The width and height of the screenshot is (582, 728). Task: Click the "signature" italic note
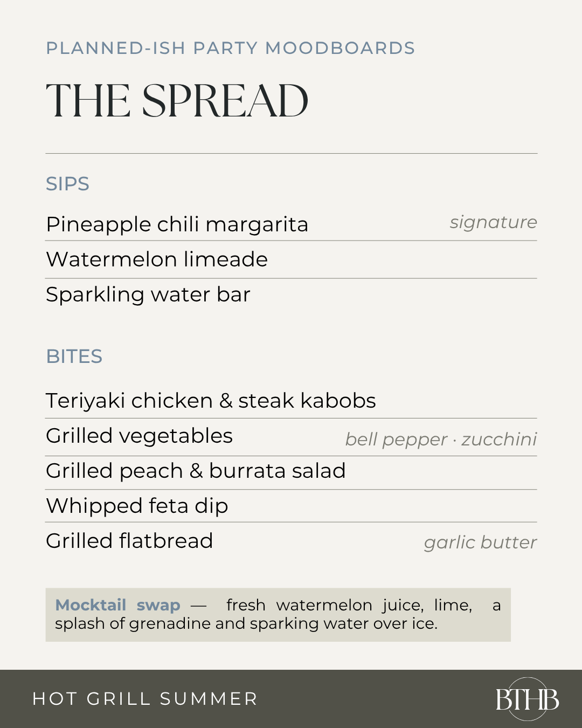(x=494, y=222)
